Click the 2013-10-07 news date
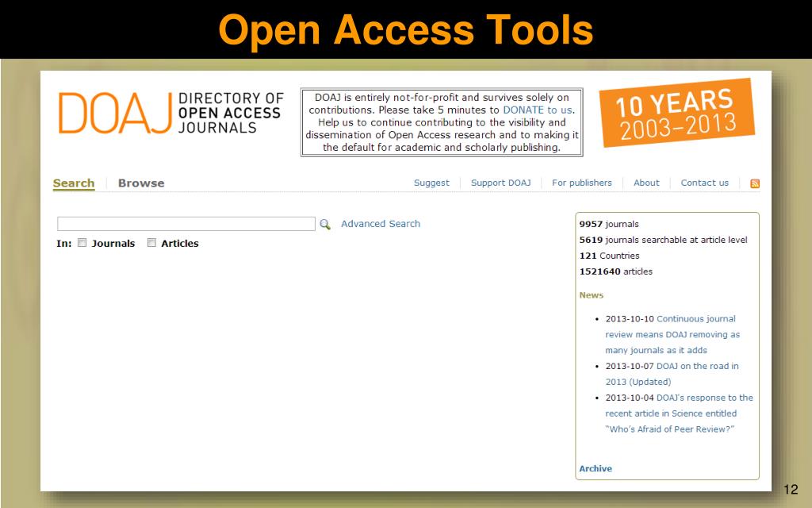Screen dimensions: 812x508 [630, 366]
